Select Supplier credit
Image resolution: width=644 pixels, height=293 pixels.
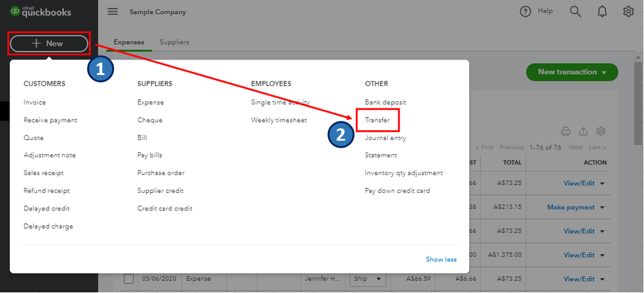pyautogui.click(x=160, y=190)
